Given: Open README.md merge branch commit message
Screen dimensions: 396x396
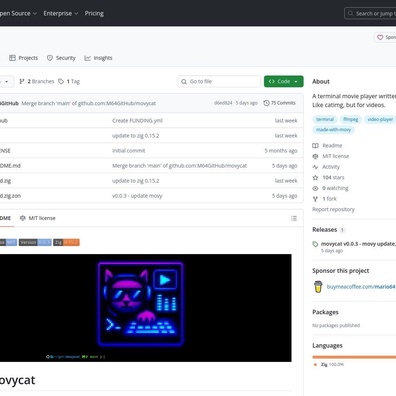Looking at the screenshot, I should tap(179, 166).
